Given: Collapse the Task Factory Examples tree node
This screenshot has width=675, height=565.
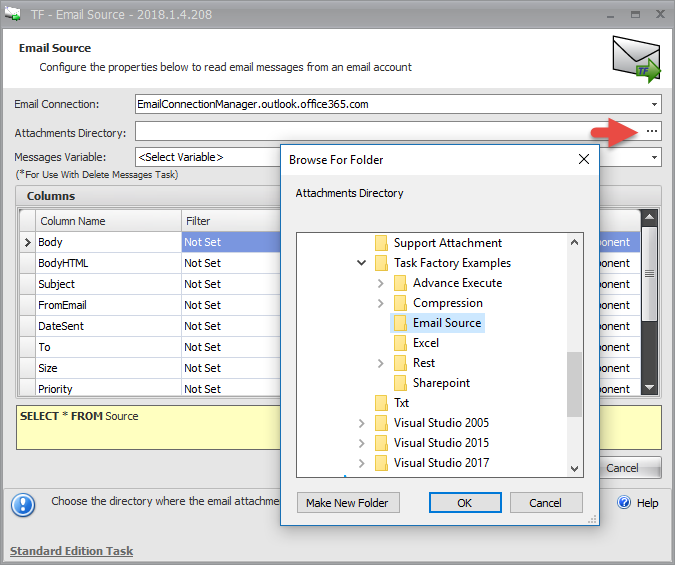Looking at the screenshot, I should click(x=362, y=263).
